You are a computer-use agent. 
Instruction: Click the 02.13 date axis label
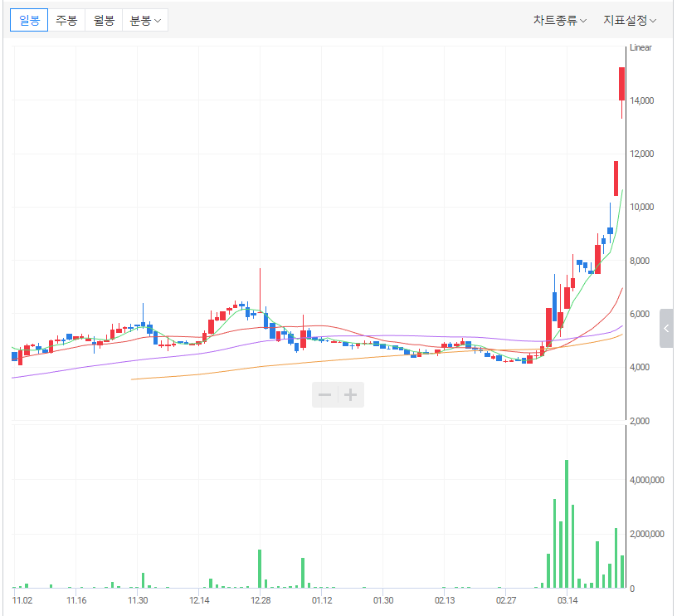click(445, 600)
